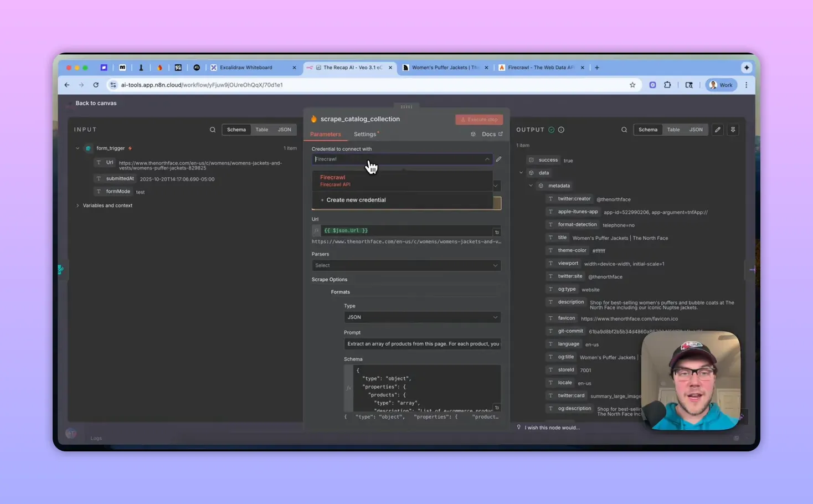813x504 pixels.
Task: Switch the INPUT view to Table
Action: pos(262,130)
